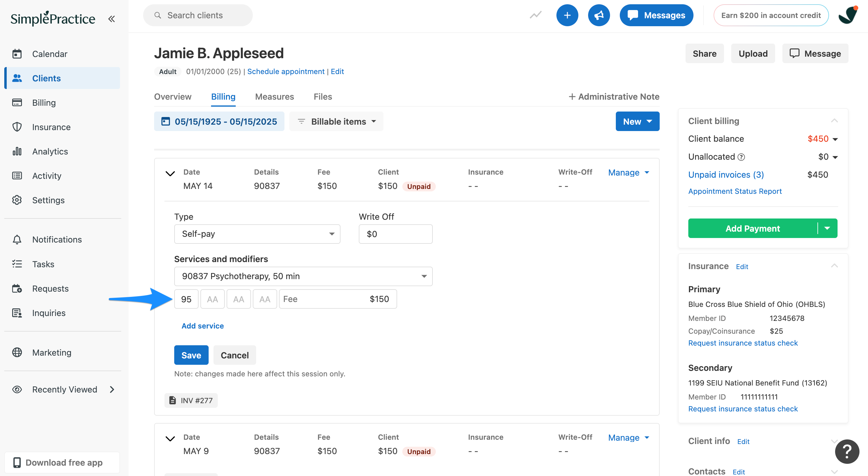This screenshot has height=476, width=868.
Task: Open the Type Self-pay dropdown
Action: [x=257, y=234]
